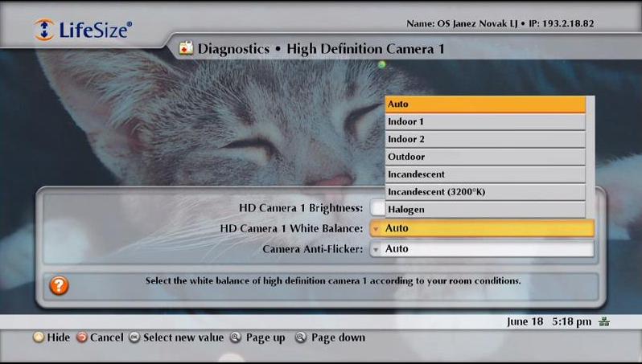Click the Camera Anti-Flicker label

click(313, 249)
